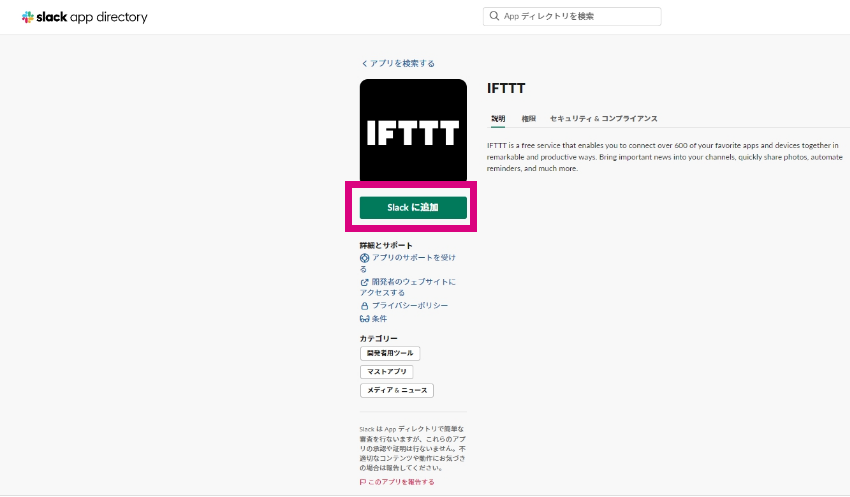Open セキュリティ & コンプライアンス tab
Viewport: 850px width, 497px height.
pos(603,119)
